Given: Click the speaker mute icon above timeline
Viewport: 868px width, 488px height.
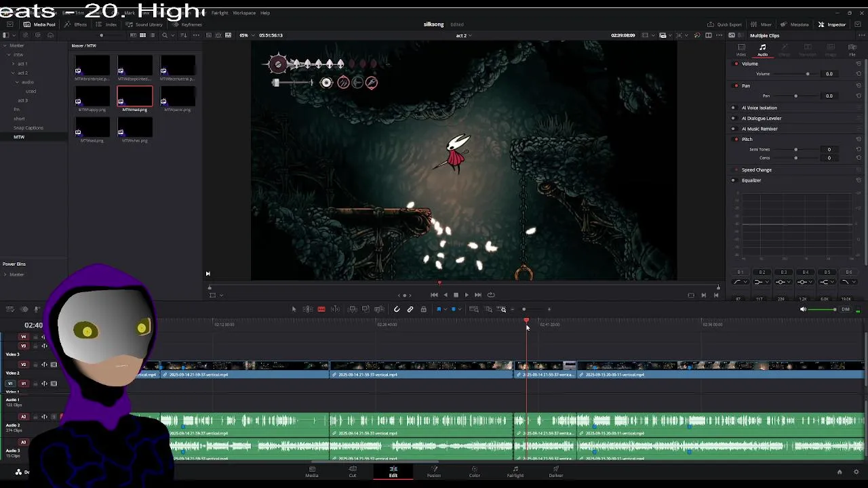Looking at the screenshot, I should point(804,309).
